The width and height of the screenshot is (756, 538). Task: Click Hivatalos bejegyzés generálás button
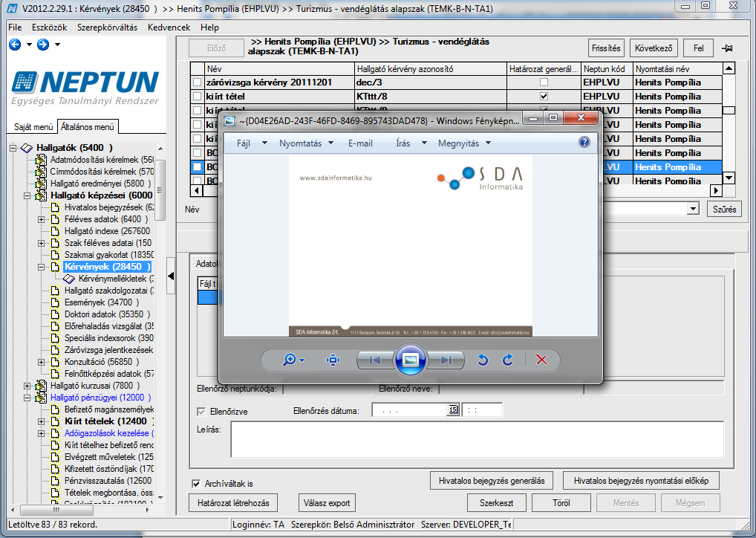492,481
